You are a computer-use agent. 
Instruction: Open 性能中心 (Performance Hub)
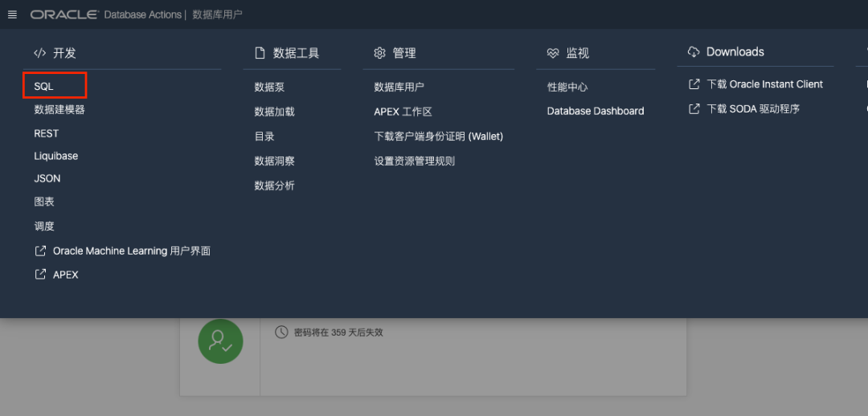[x=567, y=87]
